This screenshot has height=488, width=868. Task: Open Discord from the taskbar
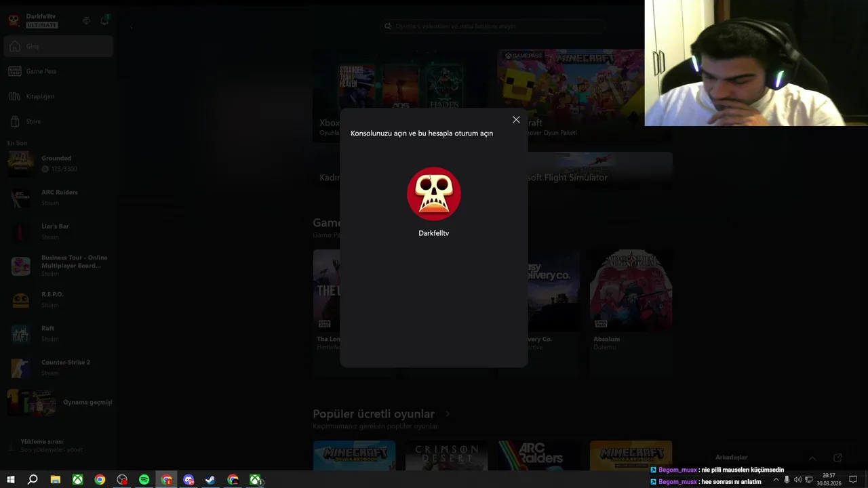coord(189,480)
